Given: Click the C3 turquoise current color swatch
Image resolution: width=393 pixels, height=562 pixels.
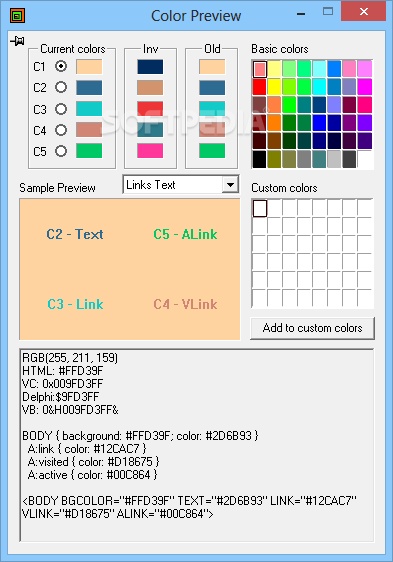Looking at the screenshot, I should coord(89,109).
